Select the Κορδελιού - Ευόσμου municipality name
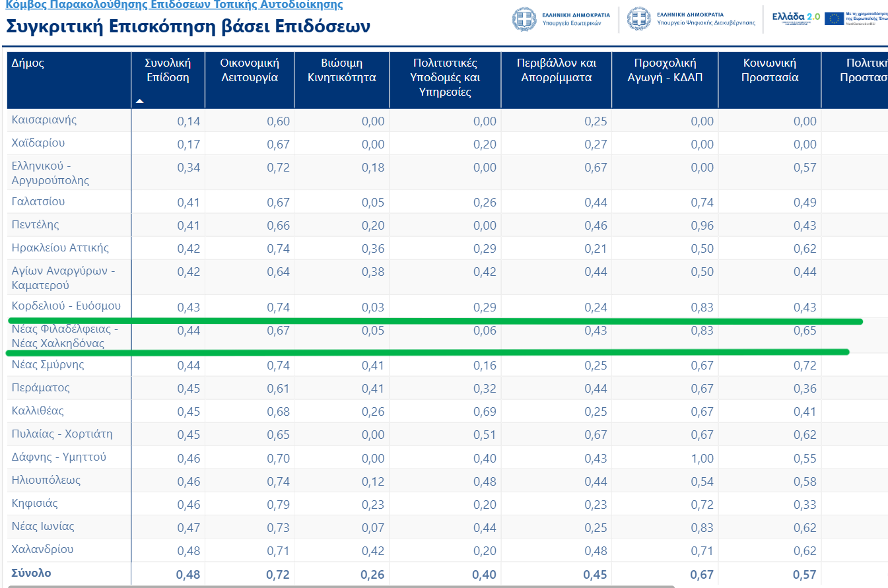The image size is (888, 588). (x=66, y=306)
